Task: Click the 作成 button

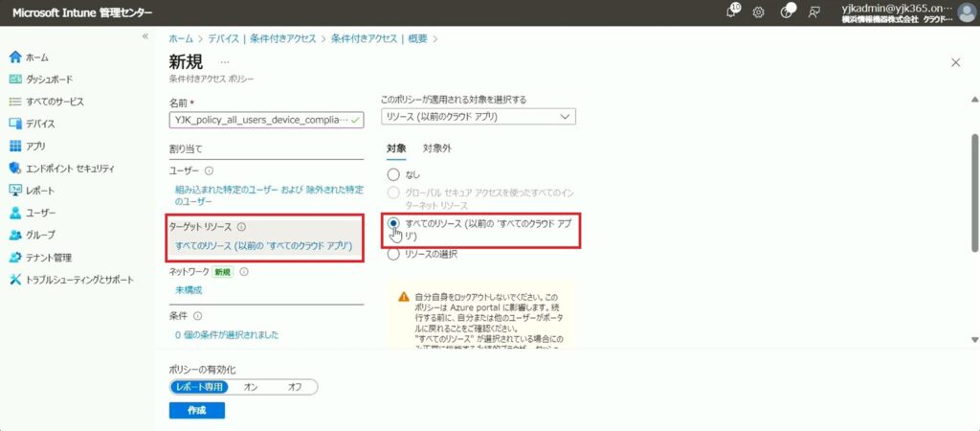Action: click(x=197, y=410)
